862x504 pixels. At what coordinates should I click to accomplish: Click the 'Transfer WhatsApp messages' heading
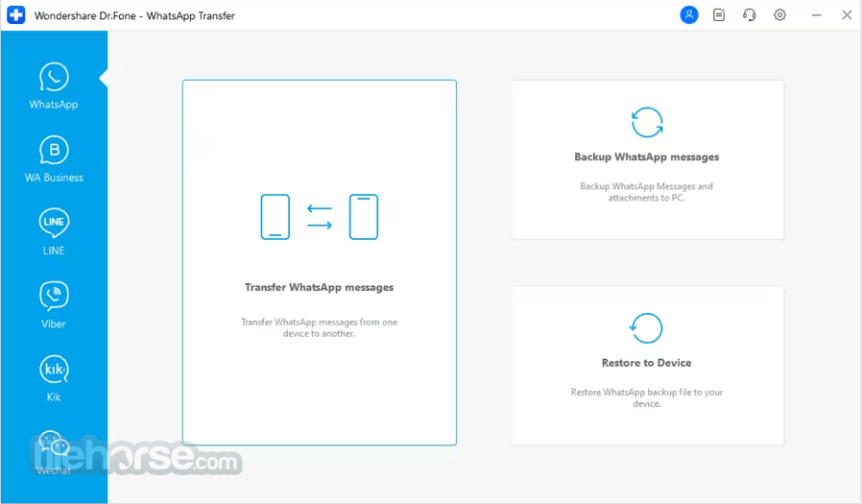pyautogui.click(x=320, y=287)
